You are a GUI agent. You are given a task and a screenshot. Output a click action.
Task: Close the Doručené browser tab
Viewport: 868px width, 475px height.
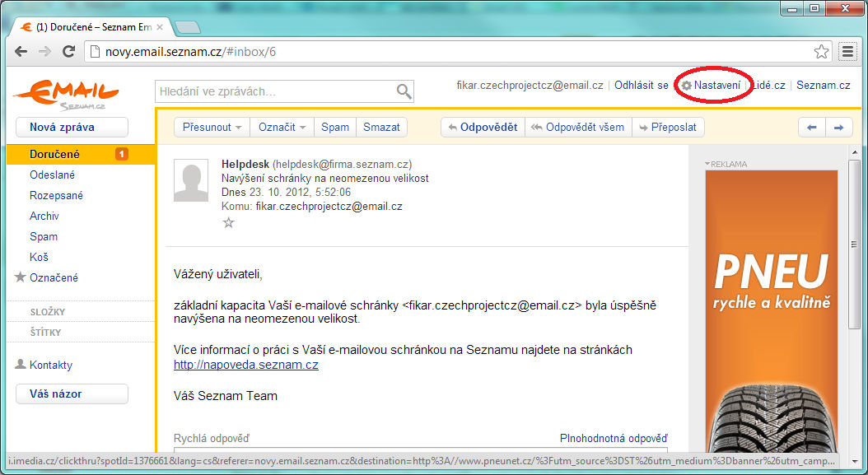coord(160,26)
